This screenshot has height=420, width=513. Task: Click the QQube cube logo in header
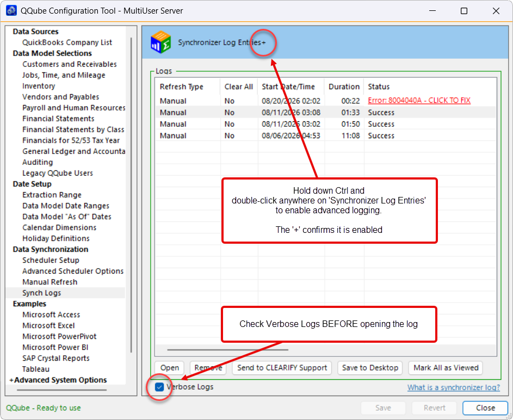point(160,42)
